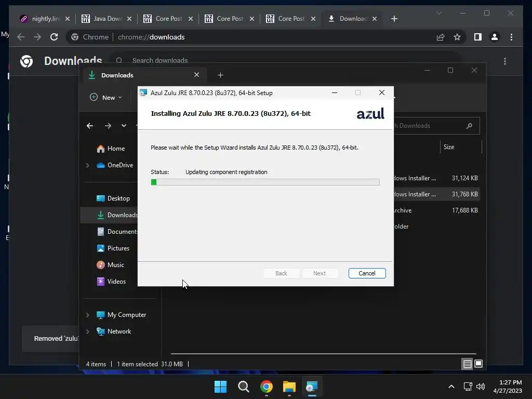Image resolution: width=532 pixels, height=399 pixels.
Task: Show hidden system tray icons
Action: tap(451, 387)
